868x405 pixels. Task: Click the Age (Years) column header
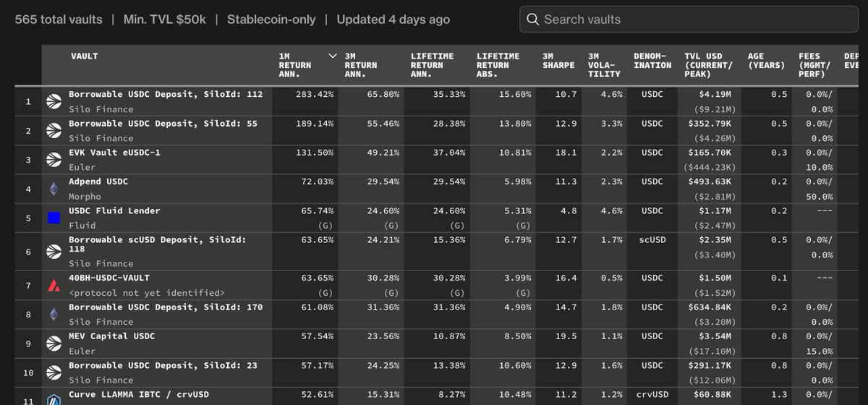click(x=766, y=60)
